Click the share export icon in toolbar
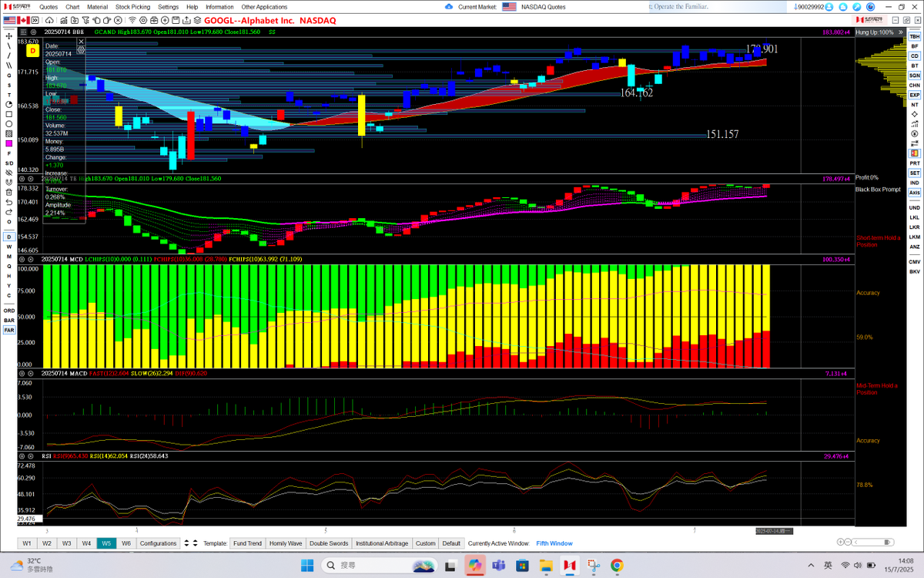Image resolution: width=924 pixels, height=578 pixels. pyautogui.click(x=186, y=19)
